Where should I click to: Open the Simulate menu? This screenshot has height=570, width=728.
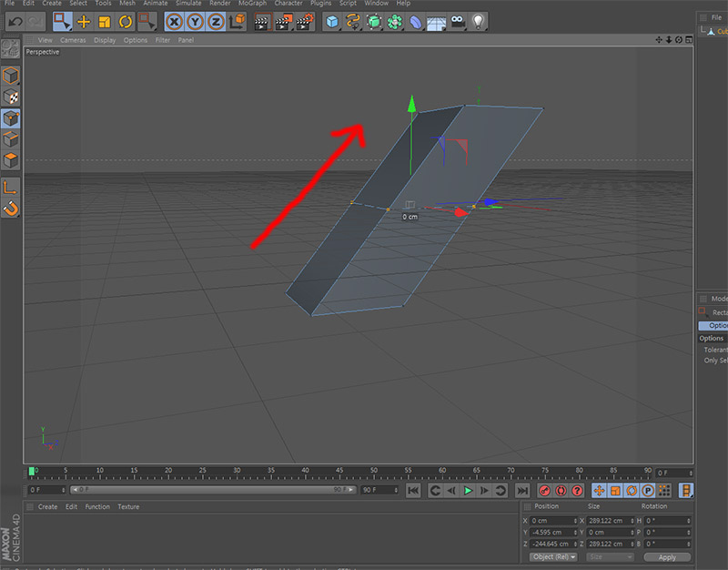click(188, 4)
